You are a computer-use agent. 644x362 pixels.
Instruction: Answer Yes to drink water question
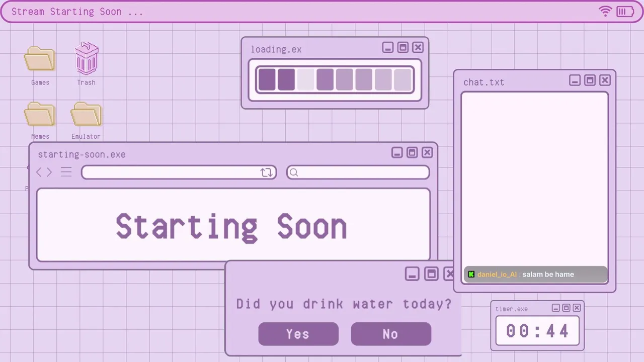click(298, 334)
